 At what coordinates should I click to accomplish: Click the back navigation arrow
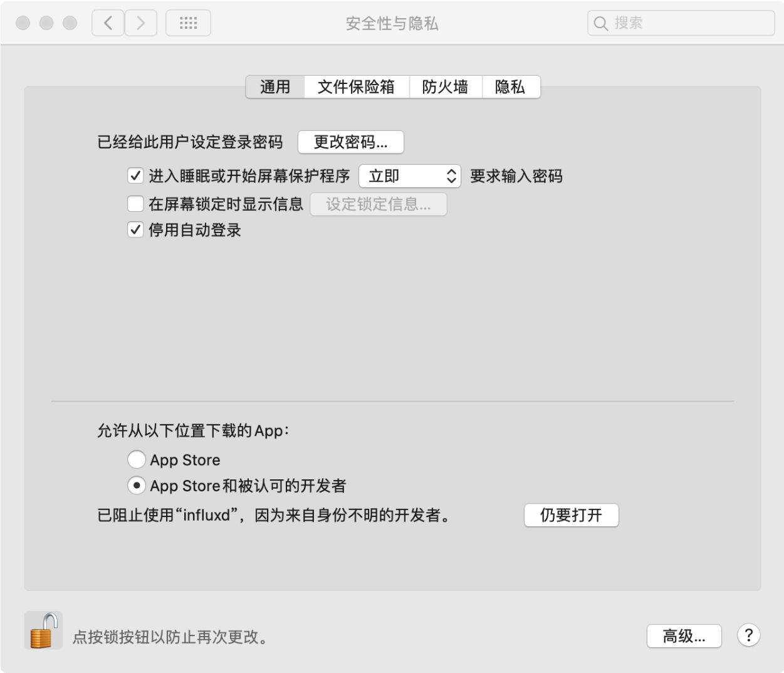(x=108, y=23)
